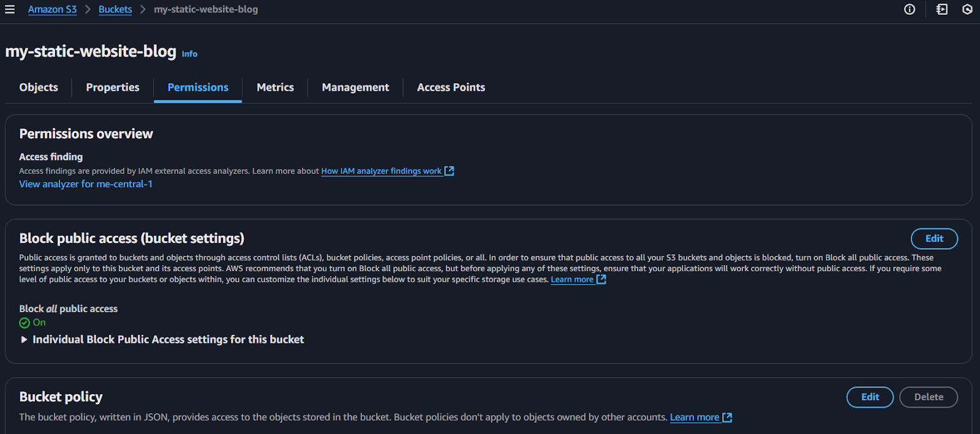The height and width of the screenshot is (434, 980).
Task: Click my-static-website-blog breadcrumb text
Action: click(206, 9)
